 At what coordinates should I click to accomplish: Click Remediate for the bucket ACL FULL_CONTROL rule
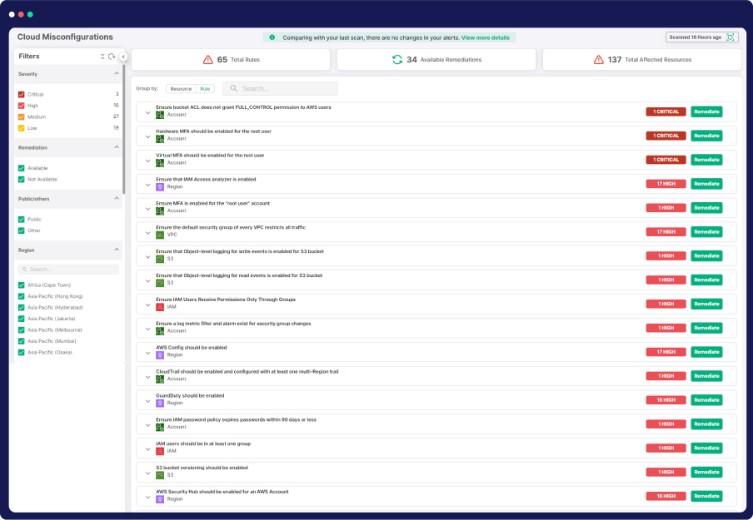tap(706, 112)
